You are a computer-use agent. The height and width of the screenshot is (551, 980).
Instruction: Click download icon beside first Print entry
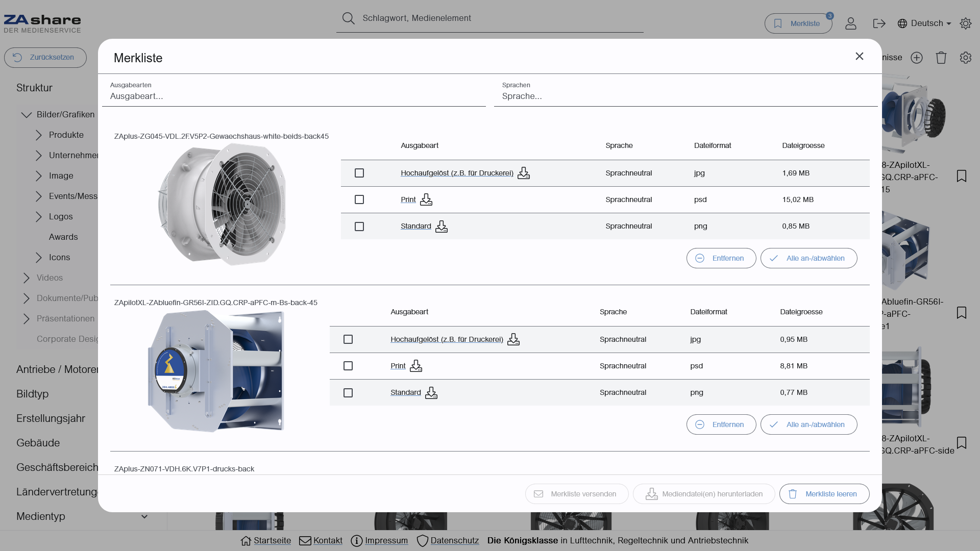pyautogui.click(x=426, y=200)
